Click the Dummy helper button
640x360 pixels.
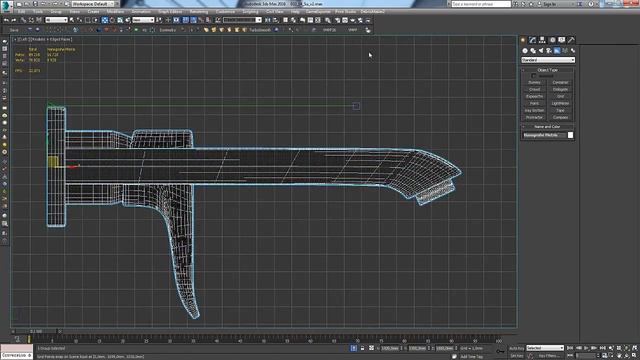click(x=534, y=82)
